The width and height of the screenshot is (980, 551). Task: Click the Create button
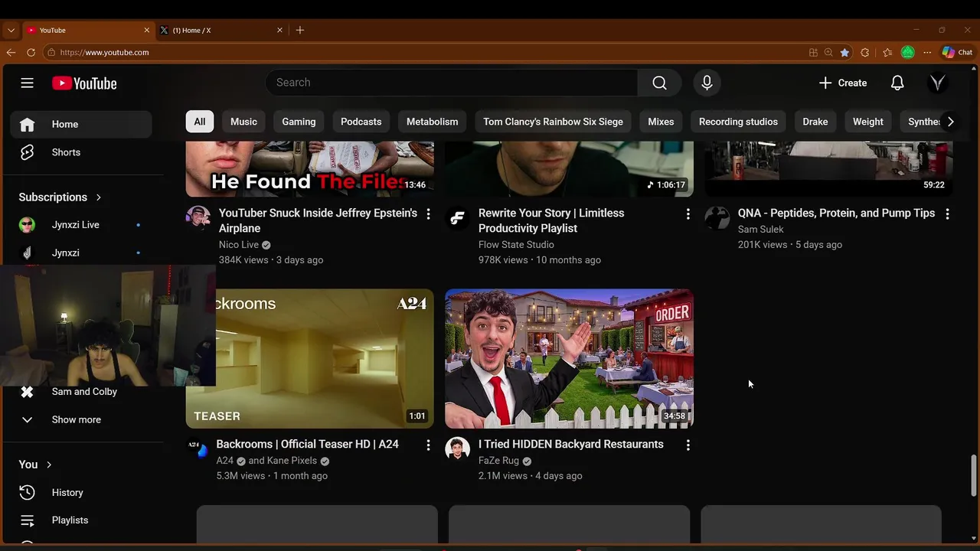click(x=842, y=83)
